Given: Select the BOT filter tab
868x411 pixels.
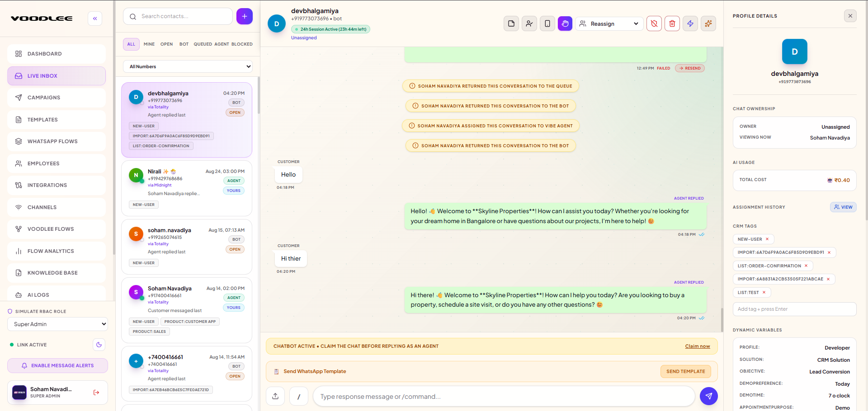Looking at the screenshot, I should (x=184, y=44).
